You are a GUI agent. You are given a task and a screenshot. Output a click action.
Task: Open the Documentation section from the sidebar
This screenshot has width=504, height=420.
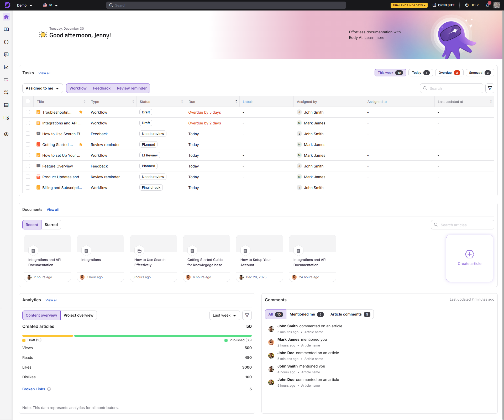(x=6, y=29)
